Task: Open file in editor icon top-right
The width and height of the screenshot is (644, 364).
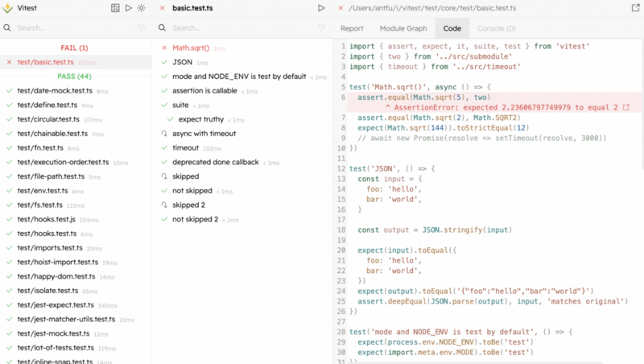Action: click(635, 8)
